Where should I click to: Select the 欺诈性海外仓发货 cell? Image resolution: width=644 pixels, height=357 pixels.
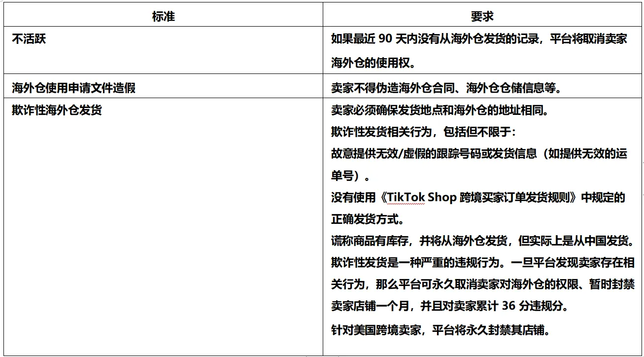[164, 226]
